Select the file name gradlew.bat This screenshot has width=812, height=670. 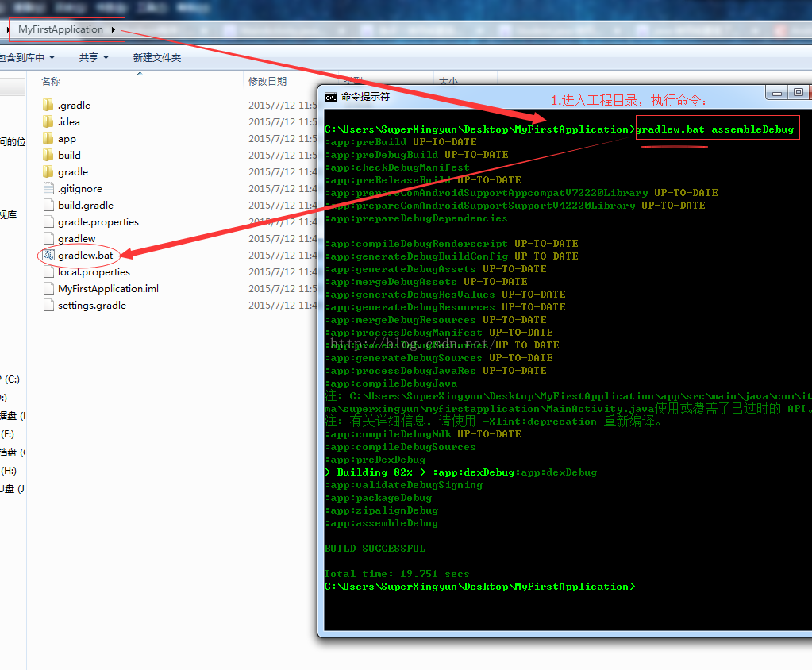(86, 256)
